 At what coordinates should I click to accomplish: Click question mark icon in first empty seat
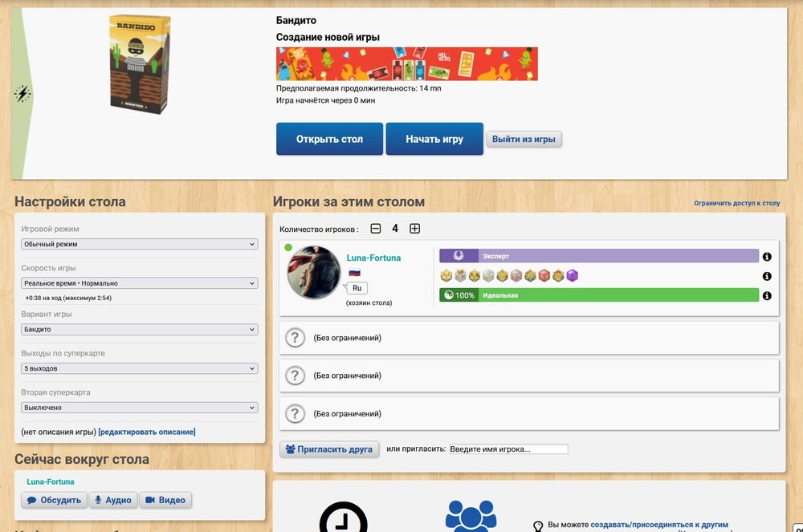296,338
